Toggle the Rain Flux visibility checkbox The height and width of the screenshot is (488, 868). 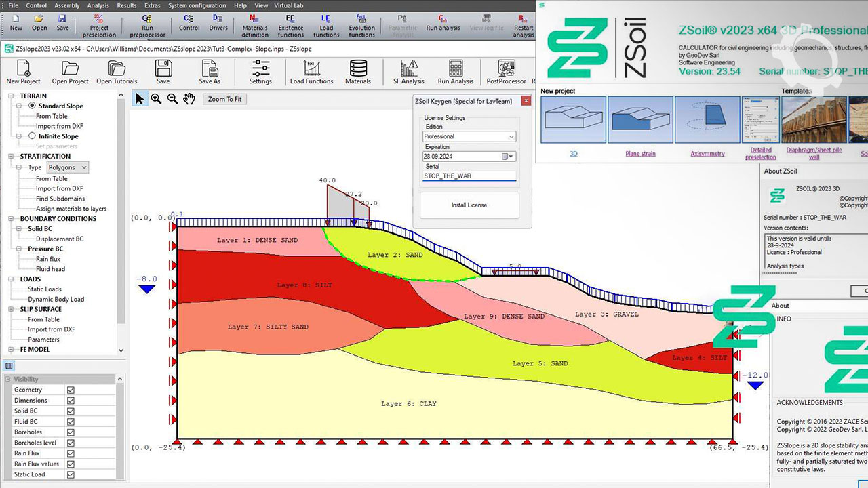click(x=71, y=453)
